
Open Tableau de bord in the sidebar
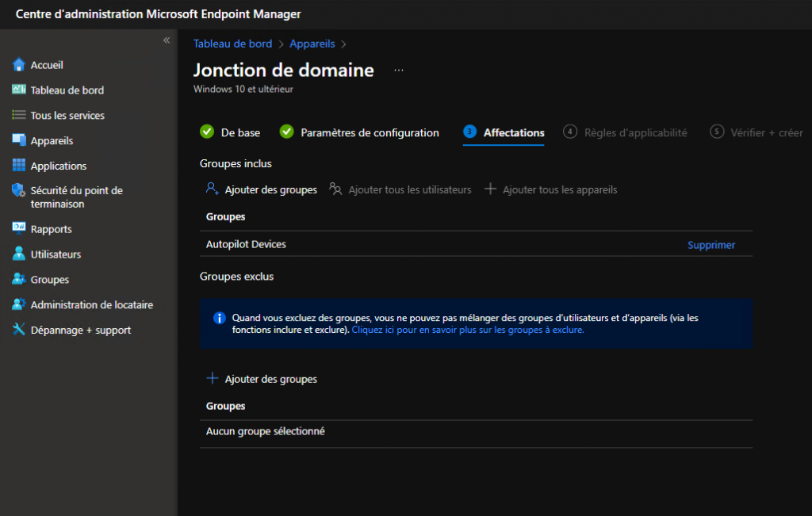pos(67,90)
